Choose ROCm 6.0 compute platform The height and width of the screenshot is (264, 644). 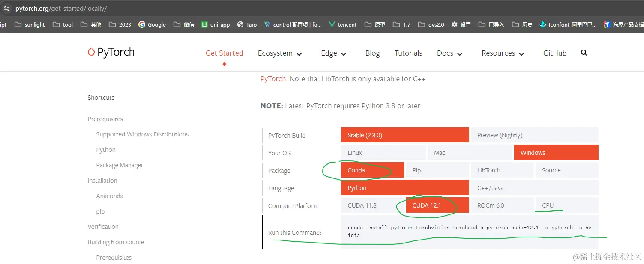[502, 205]
